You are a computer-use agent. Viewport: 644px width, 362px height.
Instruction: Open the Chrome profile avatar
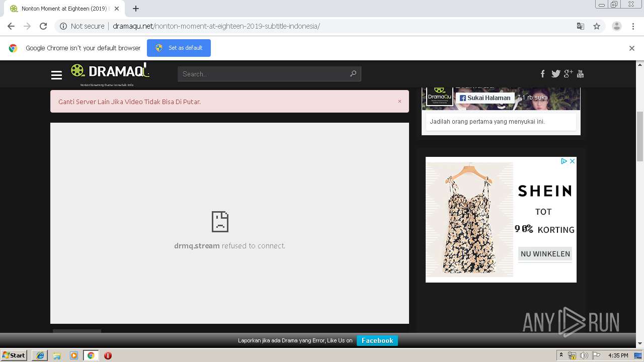pyautogui.click(x=617, y=26)
